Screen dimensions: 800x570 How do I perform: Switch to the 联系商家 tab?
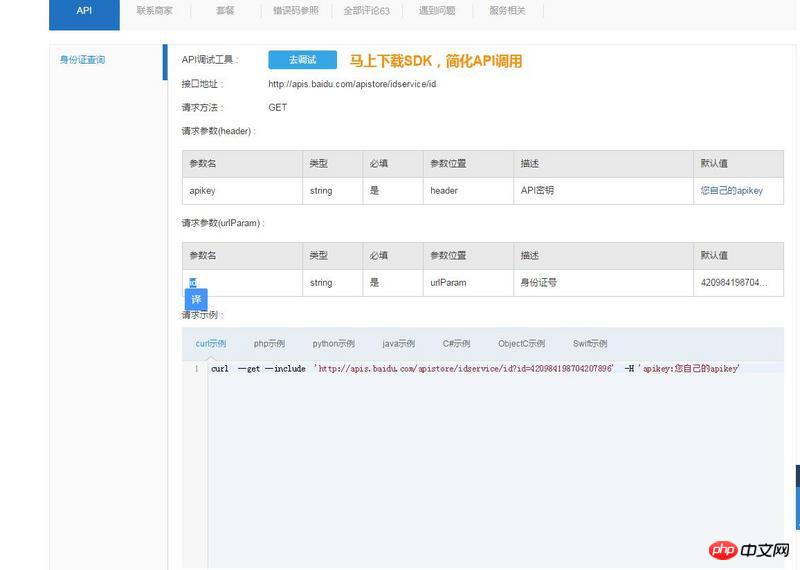pos(154,11)
